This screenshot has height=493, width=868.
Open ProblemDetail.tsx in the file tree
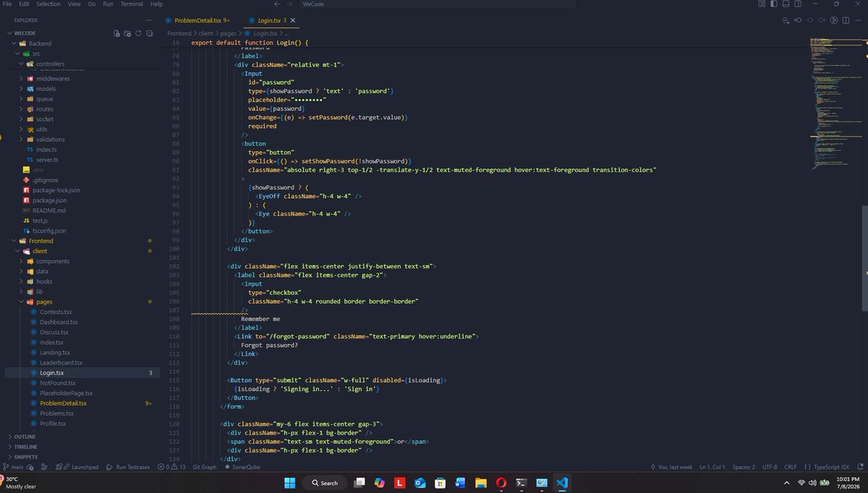click(x=63, y=403)
